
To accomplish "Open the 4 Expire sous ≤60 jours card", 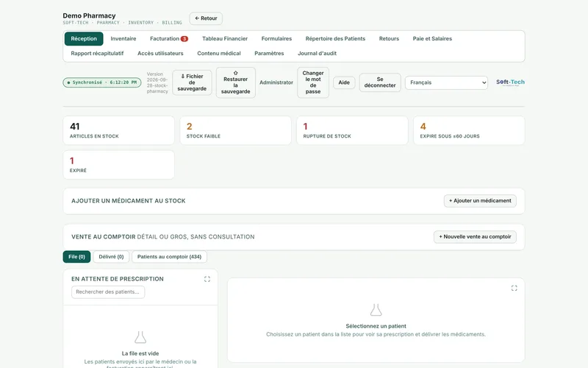I will pyautogui.click(x=469, y=130).
